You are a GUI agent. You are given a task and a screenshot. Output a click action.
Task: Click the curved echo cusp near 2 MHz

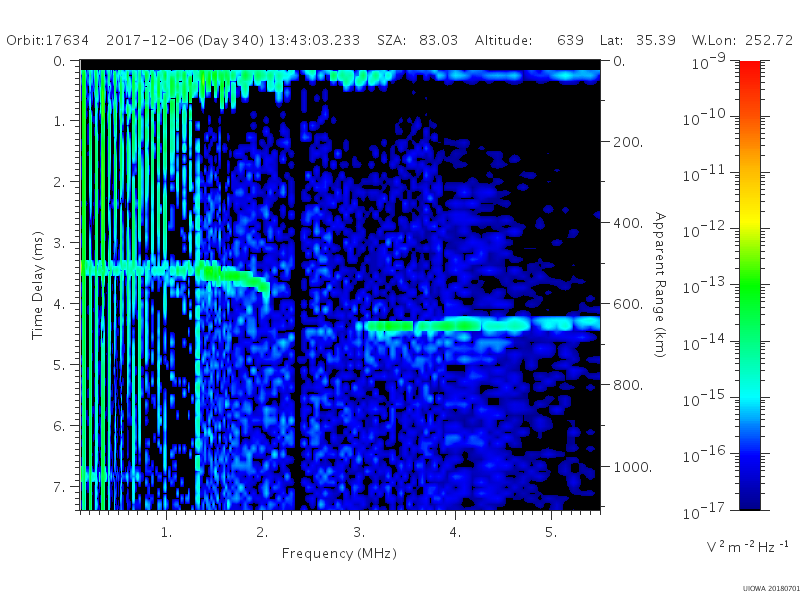[264, 286]
